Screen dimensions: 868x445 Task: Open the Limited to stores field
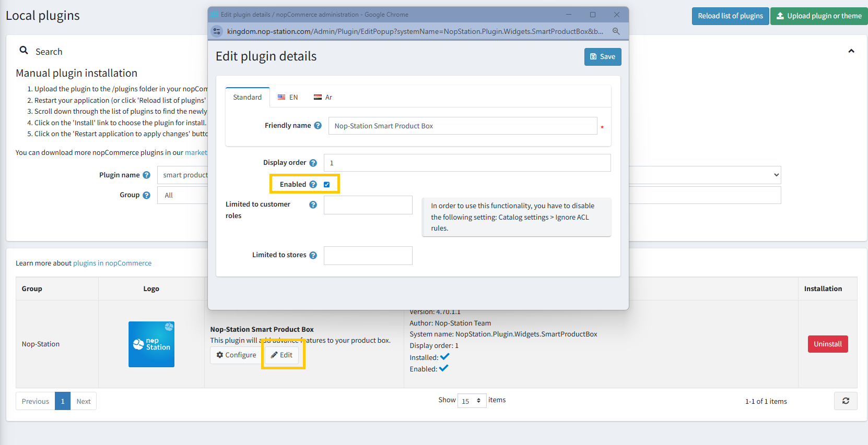tap(368, 256)
